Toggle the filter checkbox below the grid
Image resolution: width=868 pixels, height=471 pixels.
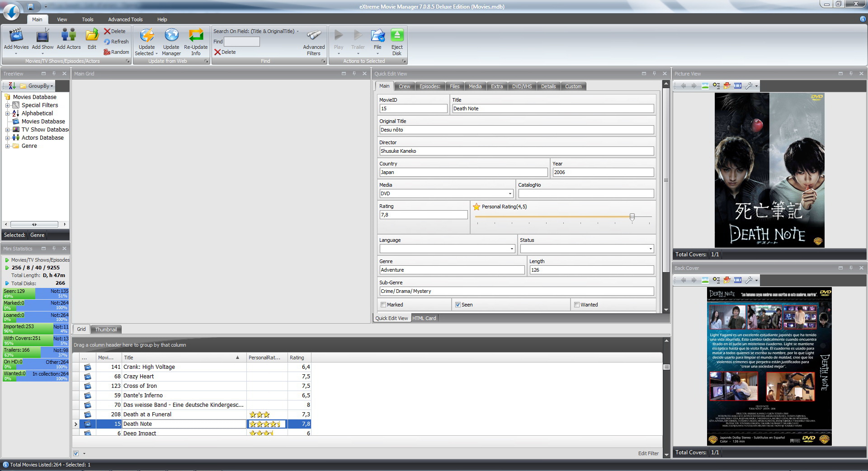pyautogui.click(x=76, y=453)
